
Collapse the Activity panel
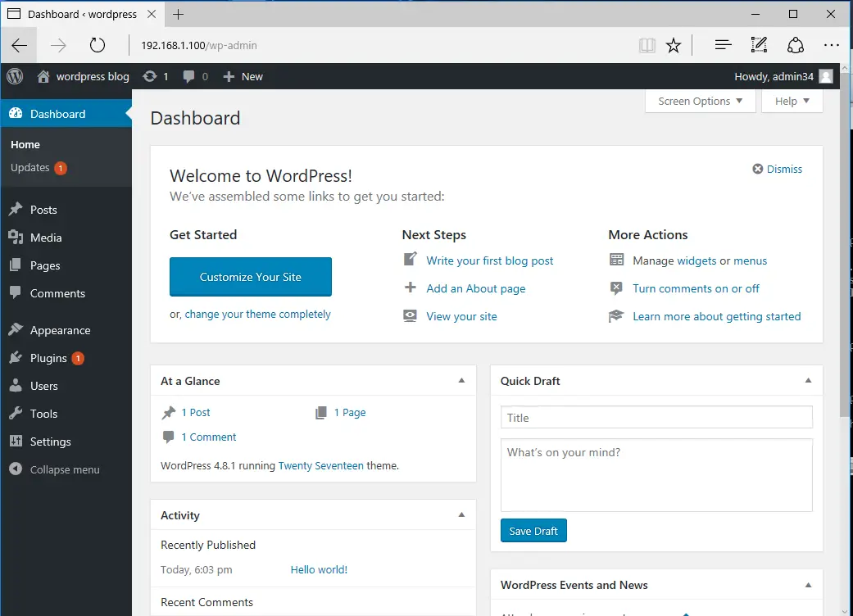461,515
